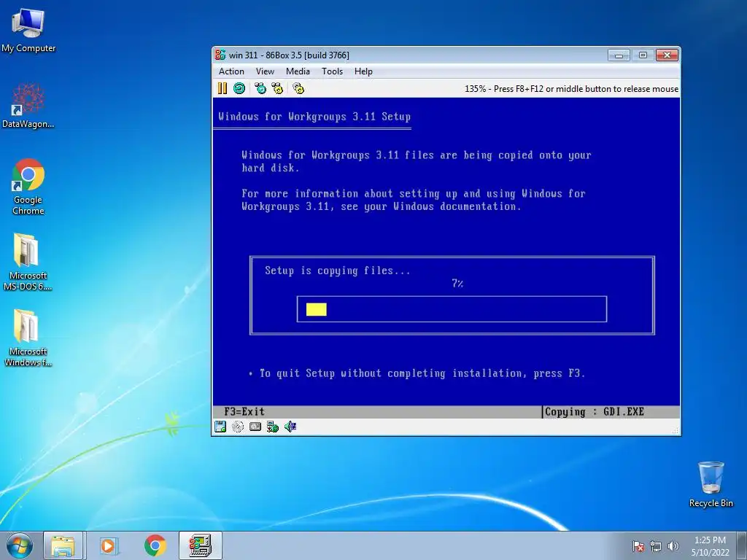Click the 86Box title bar app icon
This screenshot has width=747, height=560.
click(220, 55)
